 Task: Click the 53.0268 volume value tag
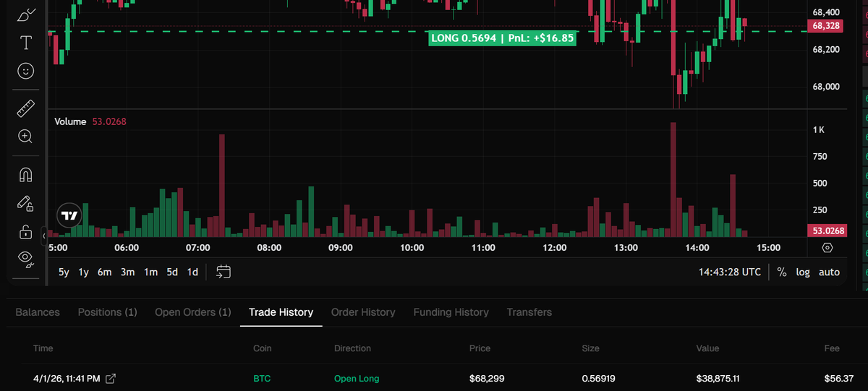[826, 231]
